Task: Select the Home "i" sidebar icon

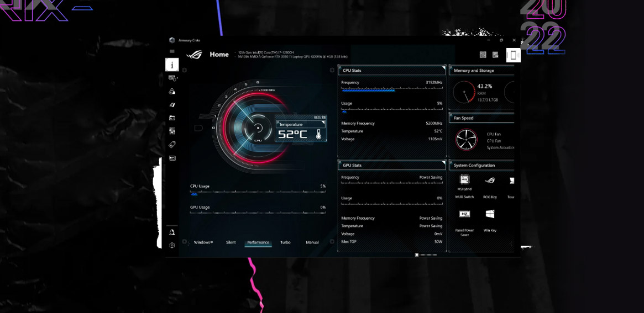Action: tap(172, 65)
